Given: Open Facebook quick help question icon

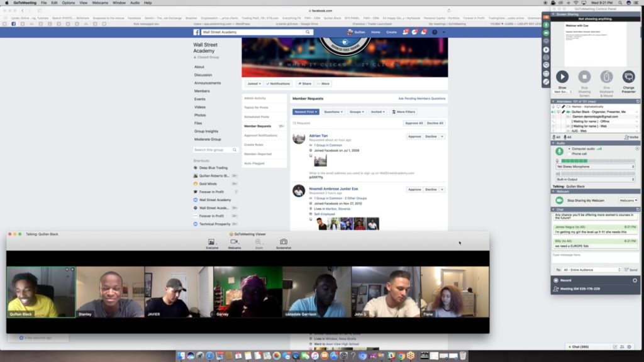Looking at the screenshot, I should (x=435, y=32).
